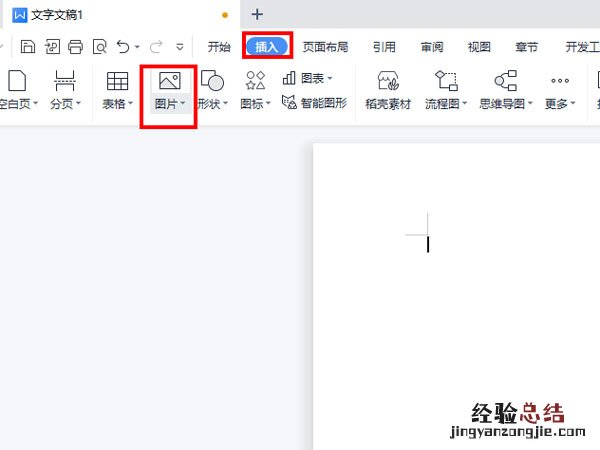Open the Review (审阅) ribbon tab
This screenshot has width=600, height=450.
point(432,46)
